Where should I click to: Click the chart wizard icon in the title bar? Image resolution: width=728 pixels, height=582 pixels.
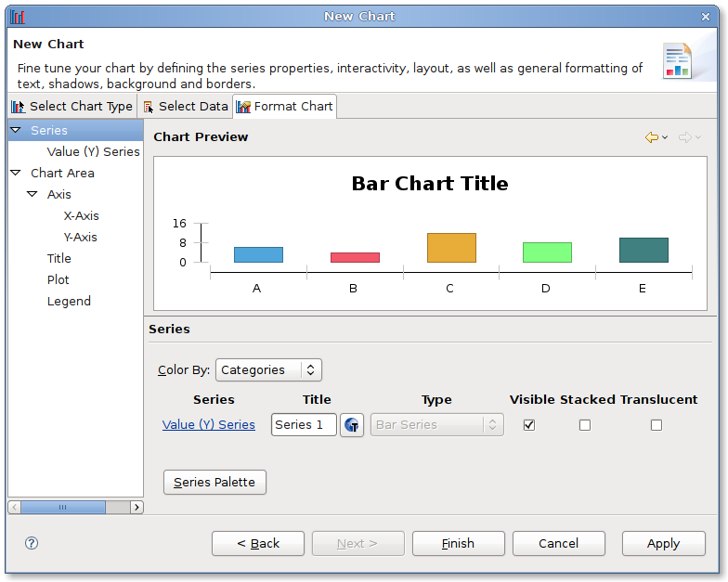[18, 17]
